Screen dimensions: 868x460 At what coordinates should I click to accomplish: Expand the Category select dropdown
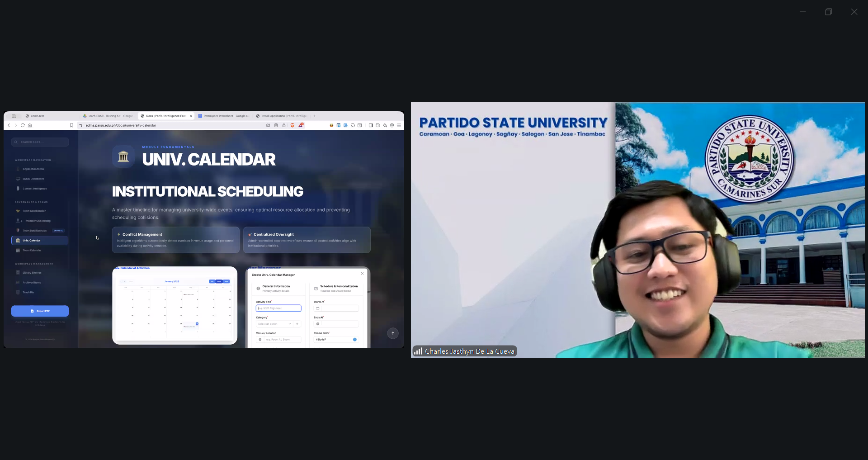point(274,324)
